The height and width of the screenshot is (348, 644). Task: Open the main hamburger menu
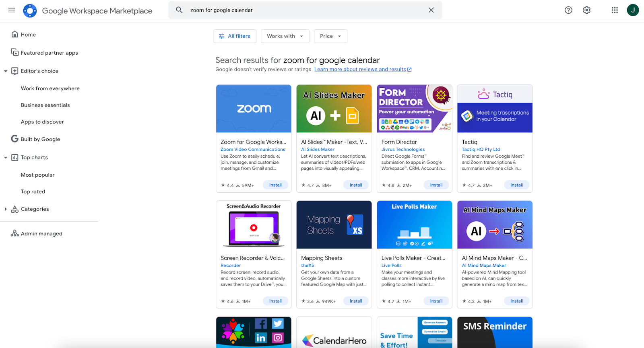click(x=12, y=10)
